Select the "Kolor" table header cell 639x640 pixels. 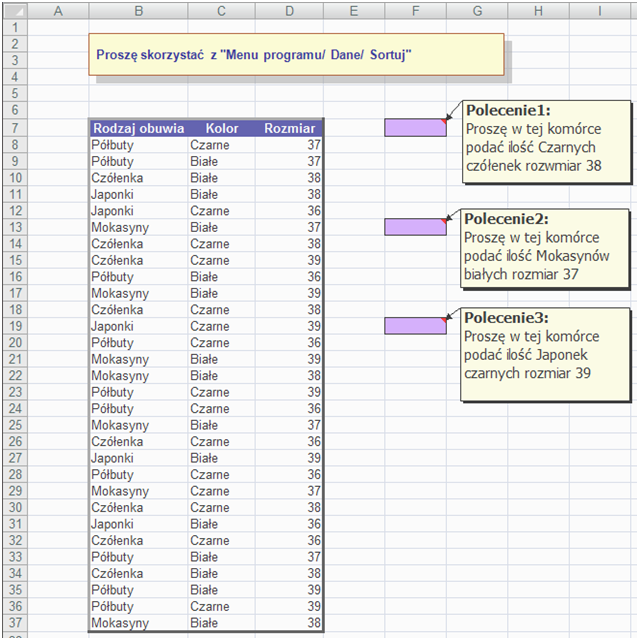(x=221, y=128)
